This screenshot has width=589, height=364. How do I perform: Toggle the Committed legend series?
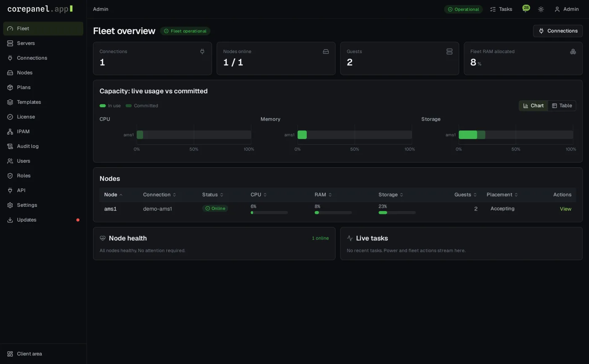(x=142, y=106)
